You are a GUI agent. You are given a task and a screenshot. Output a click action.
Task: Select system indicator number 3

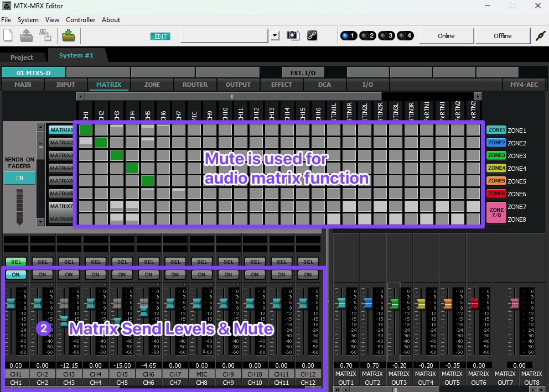[386, 36]
